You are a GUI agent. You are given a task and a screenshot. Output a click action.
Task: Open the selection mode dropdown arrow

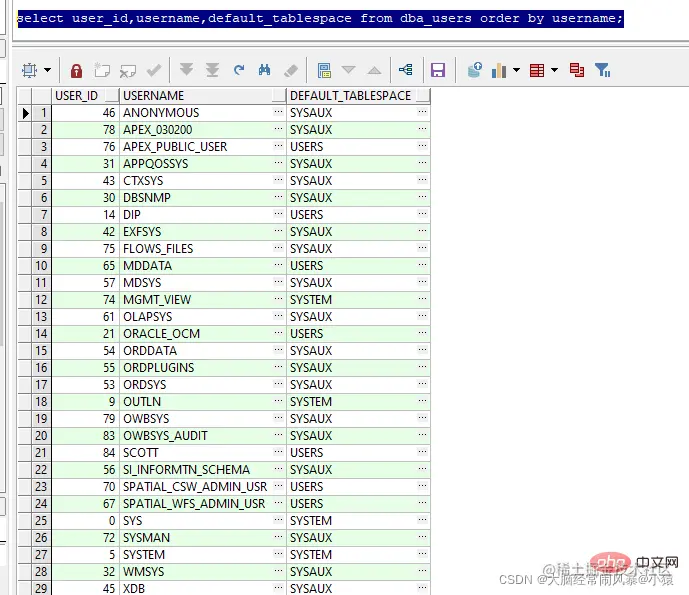[x=47, y=70]
